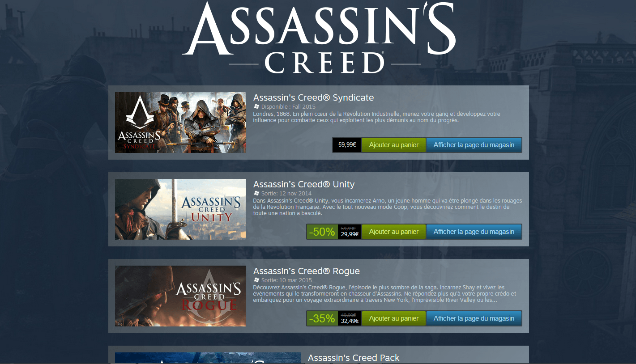Click the Windows icon beside Rogue release date
Viewport: 636px width, 364px height.
[256, 280]
